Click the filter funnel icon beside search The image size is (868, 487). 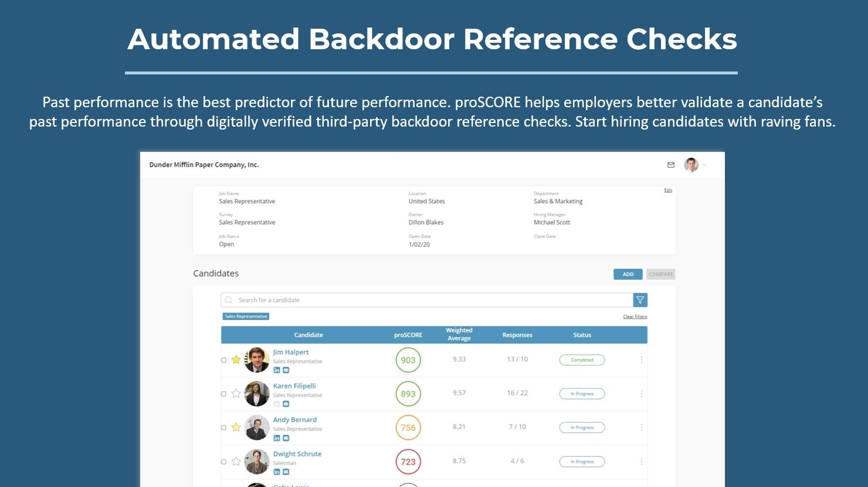640,300
